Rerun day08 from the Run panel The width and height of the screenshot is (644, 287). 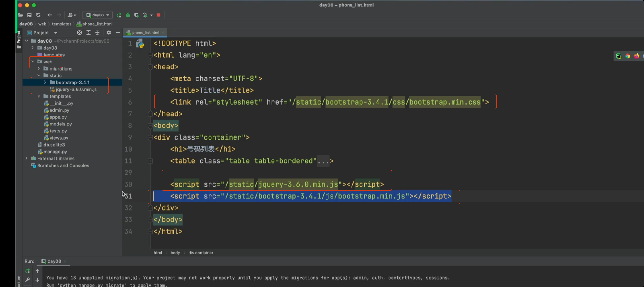[x=28, y=271]
